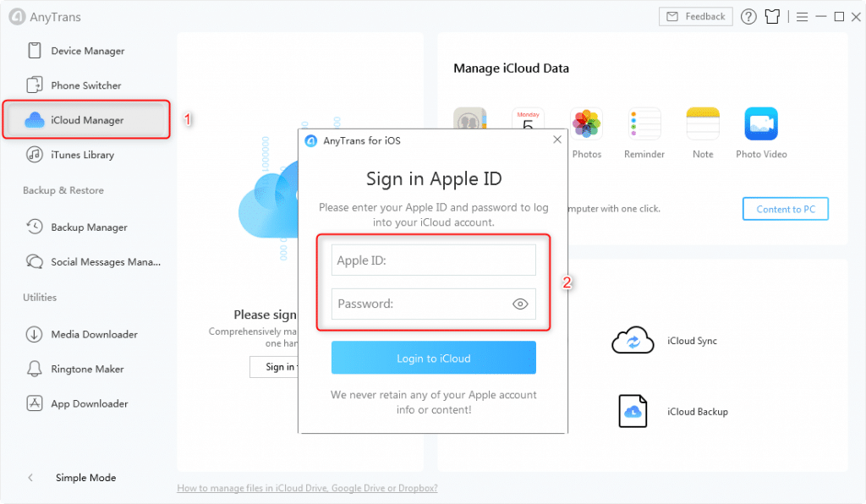This screenshot has height=504, width=866.
Task: Click the Social Messages chat icon
Action: pyautogui.click(x=34, y=261)
